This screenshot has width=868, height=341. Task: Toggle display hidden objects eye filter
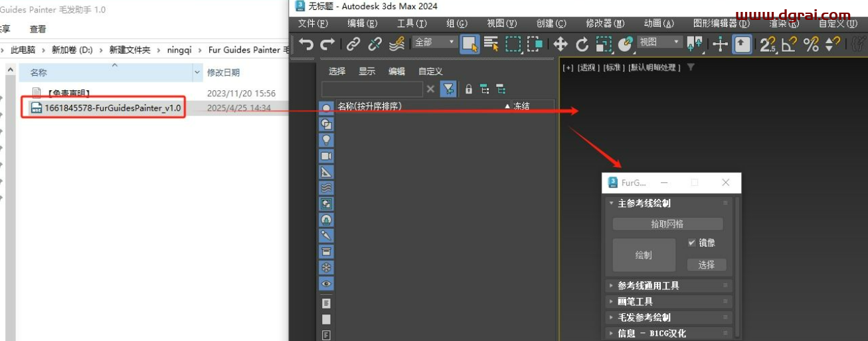point(326,283)
